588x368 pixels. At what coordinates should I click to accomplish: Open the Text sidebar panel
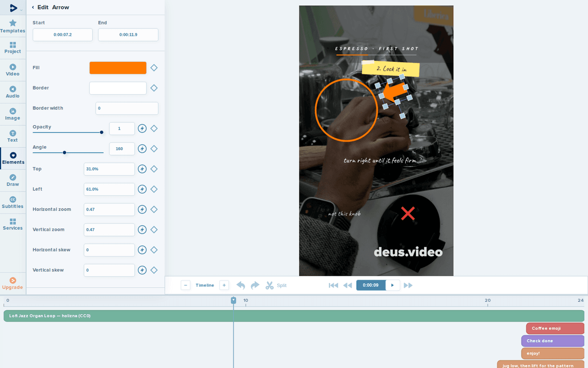pos(13,136)
